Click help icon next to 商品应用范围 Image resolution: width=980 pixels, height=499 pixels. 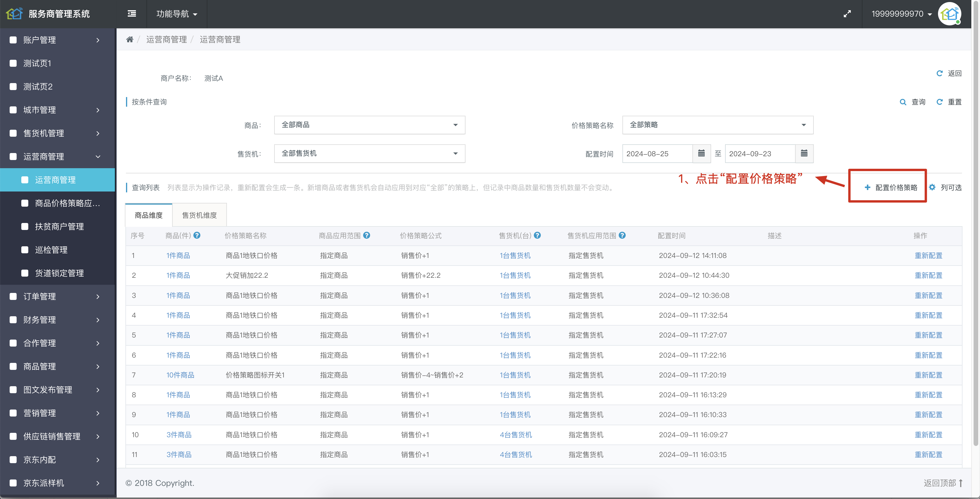tap(366, 235)
